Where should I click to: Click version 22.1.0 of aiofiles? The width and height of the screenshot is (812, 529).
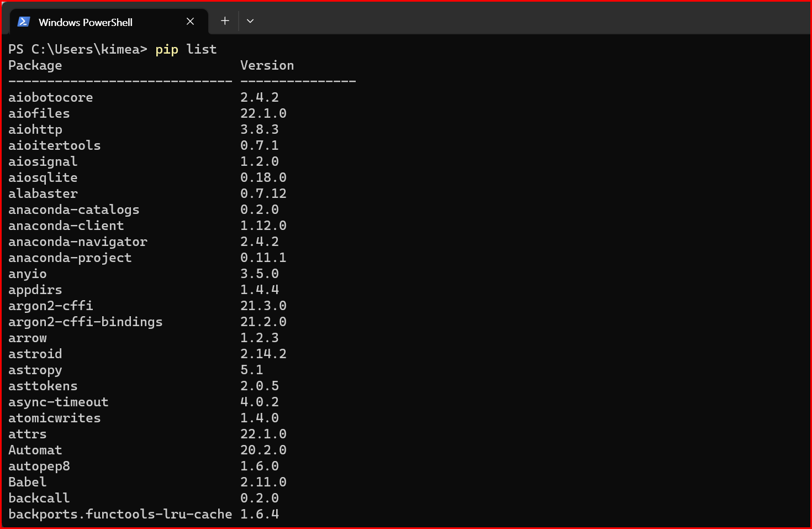(263, 113)
